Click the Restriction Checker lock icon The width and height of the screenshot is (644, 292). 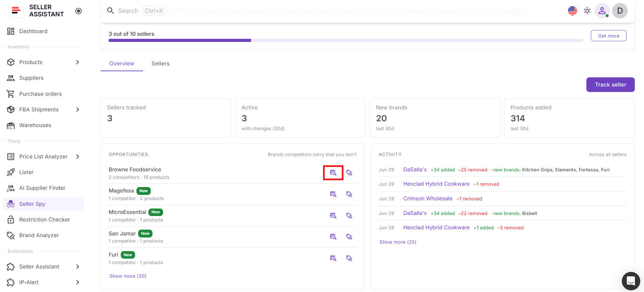coord(11,220)
